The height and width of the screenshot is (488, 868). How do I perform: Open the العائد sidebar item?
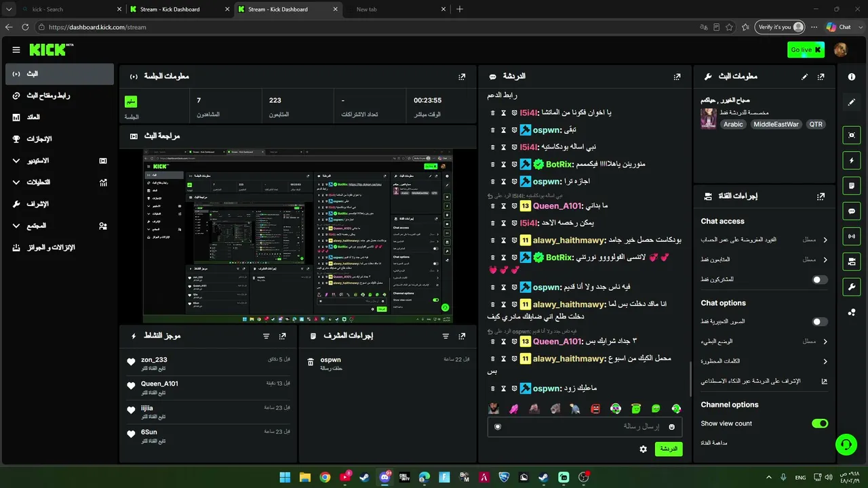60,117
